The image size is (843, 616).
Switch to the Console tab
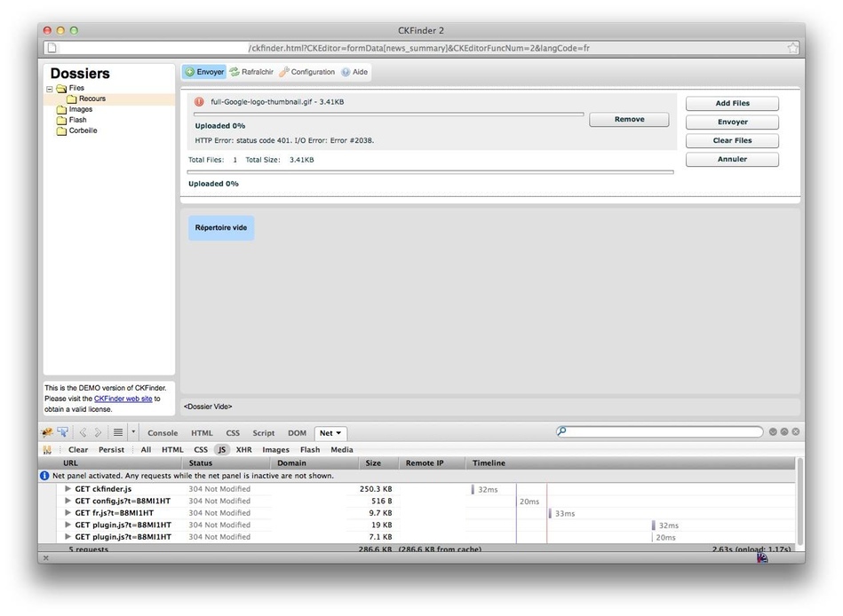pos(163,433)
